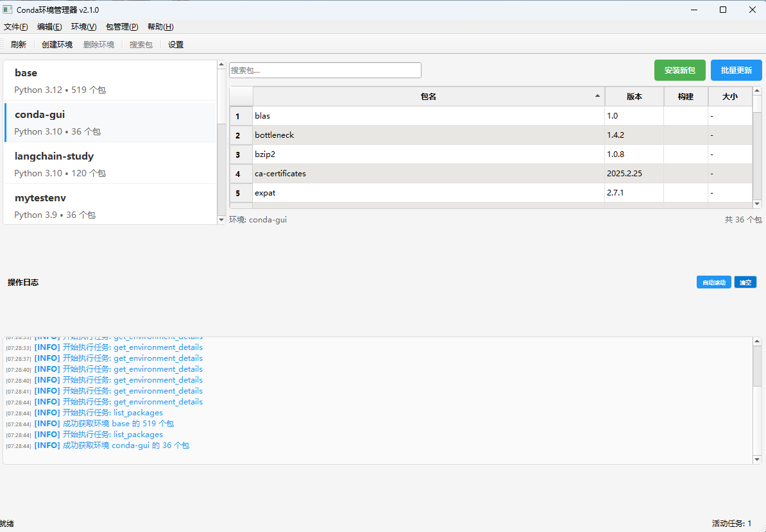Screen dimensions: 766x532
Task: Open the 文件(F) menu
Action: pos(15,27)
